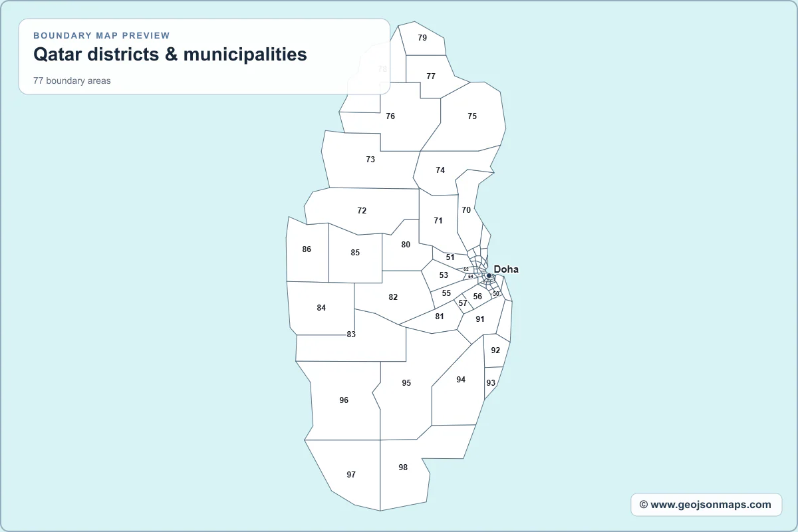Open the www.geojsonmaps.com link
The height and width of the screenshot is (532, 798).
click(706, 505)
